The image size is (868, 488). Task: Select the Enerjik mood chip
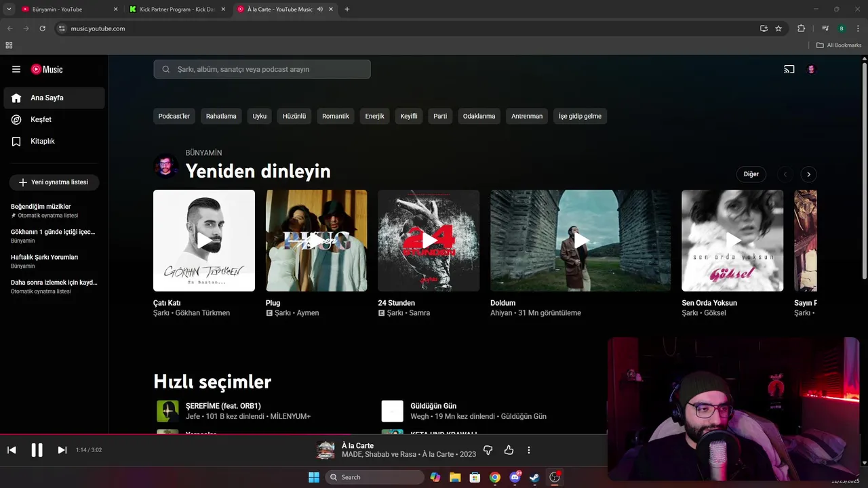coord(375,116)
